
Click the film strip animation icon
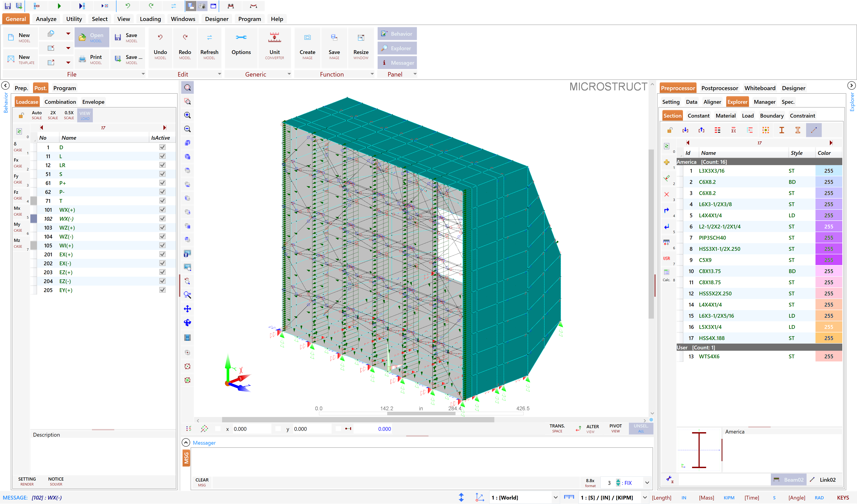click(187, 337)
